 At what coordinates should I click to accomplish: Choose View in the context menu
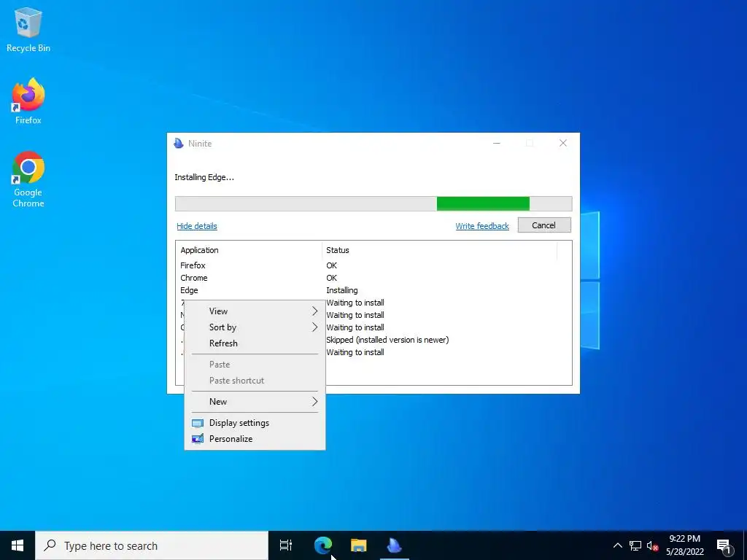255,311
